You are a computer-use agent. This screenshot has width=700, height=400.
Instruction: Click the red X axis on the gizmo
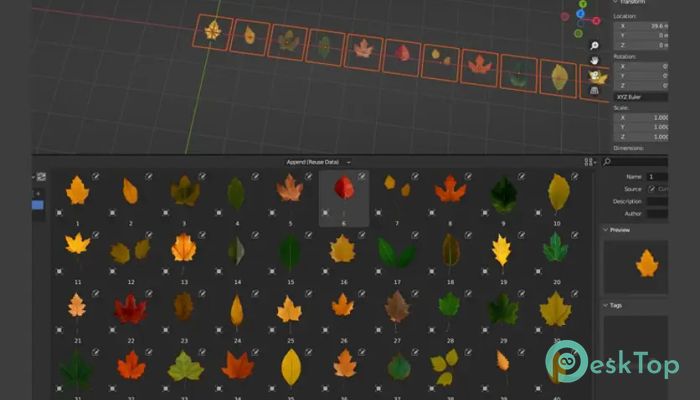click(x=596, y=21)
